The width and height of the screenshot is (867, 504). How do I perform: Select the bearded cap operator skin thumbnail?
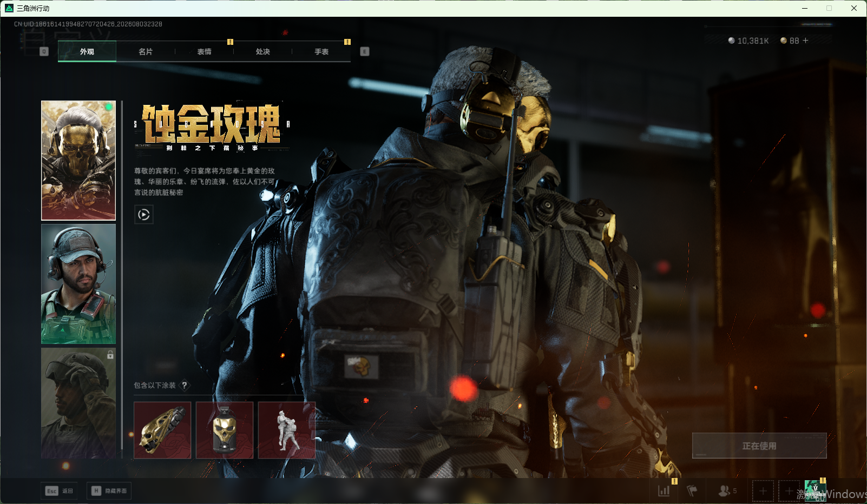(x=78, y=284)
